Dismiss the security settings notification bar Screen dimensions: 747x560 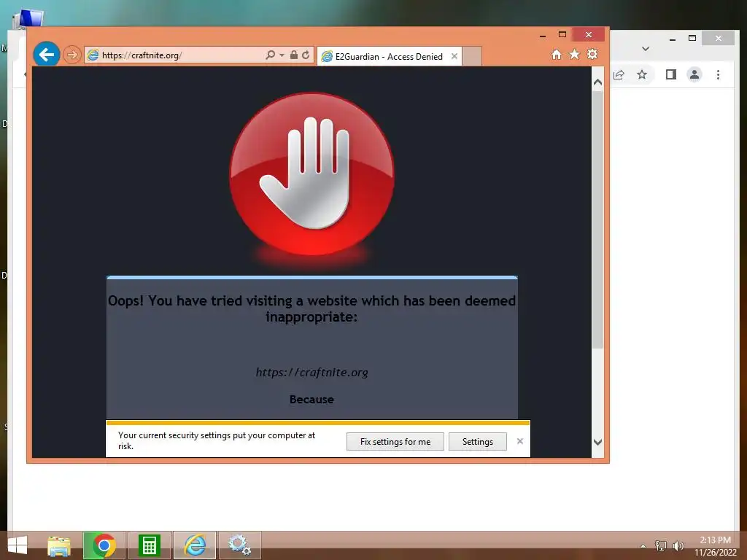pyautogui.click(x=519, y=441)
